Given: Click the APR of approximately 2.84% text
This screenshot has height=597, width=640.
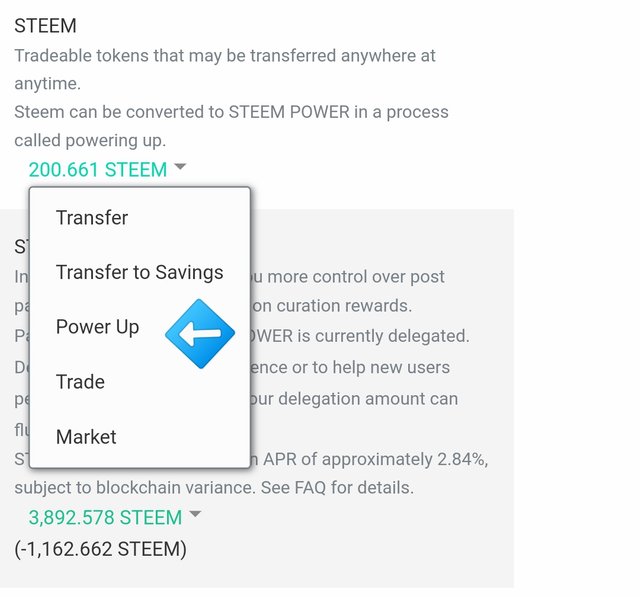Looking at the screenshot, I should [376, 459].
